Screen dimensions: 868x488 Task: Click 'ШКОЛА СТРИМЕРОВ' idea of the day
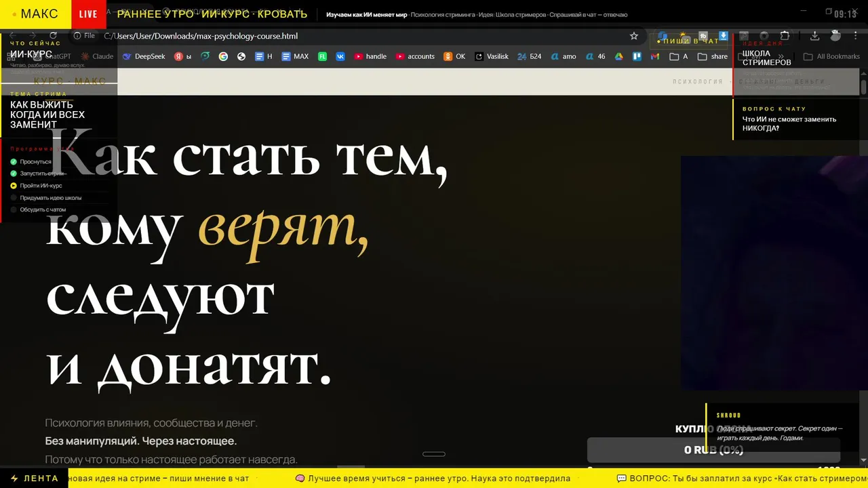point(767,58)
